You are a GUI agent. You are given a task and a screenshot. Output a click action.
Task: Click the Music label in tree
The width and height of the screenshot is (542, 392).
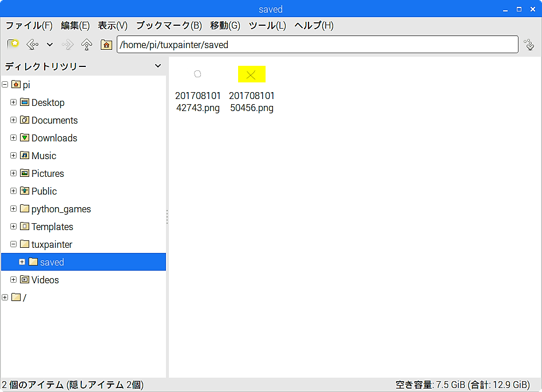point(44,156)
